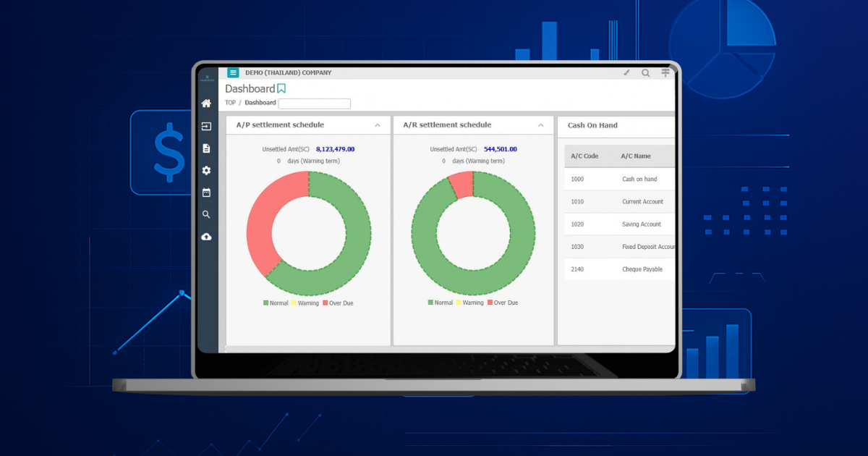868x456 pixels.
Task: Open search from the top-right magnifier
Action: pyautogui.click(x=646, y=72)
